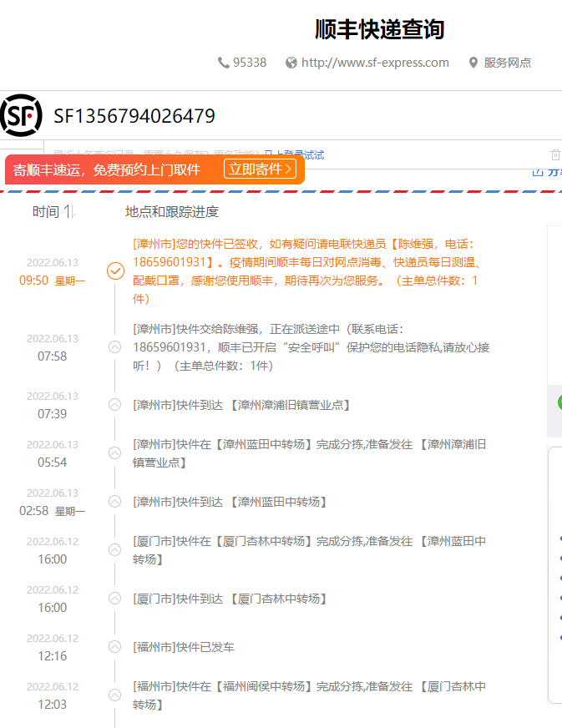Image resolution: width=562 pixels, height=728 pixels.
Task: Click the 时间 column header
Action: point(46,212)
